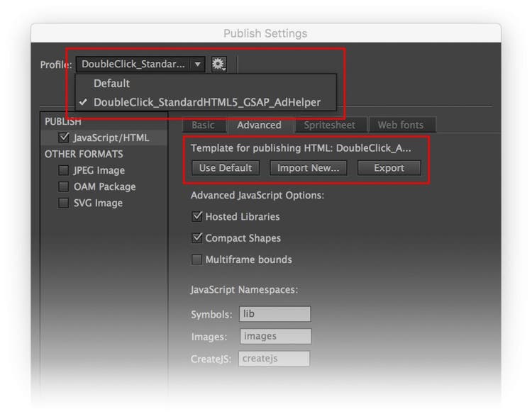This screenshot has width=532, height=414.
Task: Switch to the Basic tab
Action: click(x=203, y=125)
